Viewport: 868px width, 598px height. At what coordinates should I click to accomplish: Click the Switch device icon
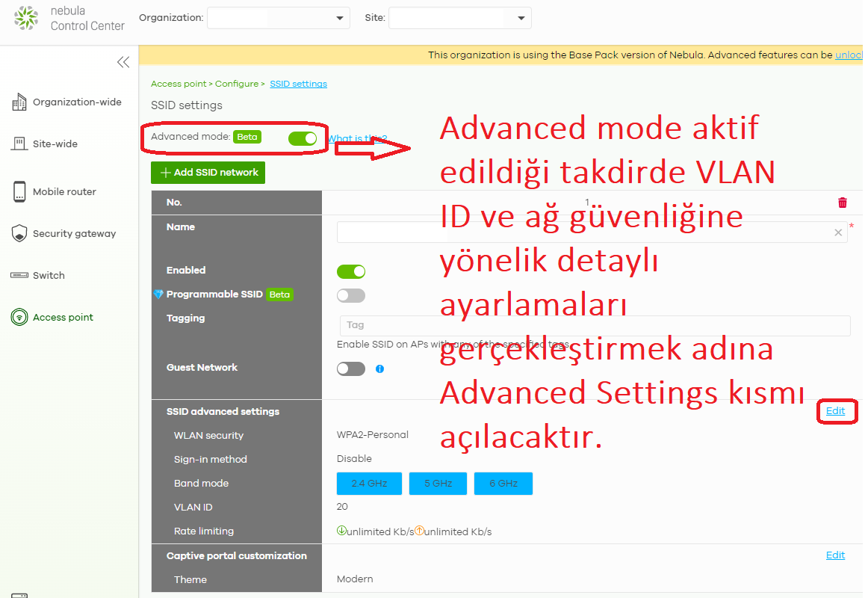coord(19,276)
